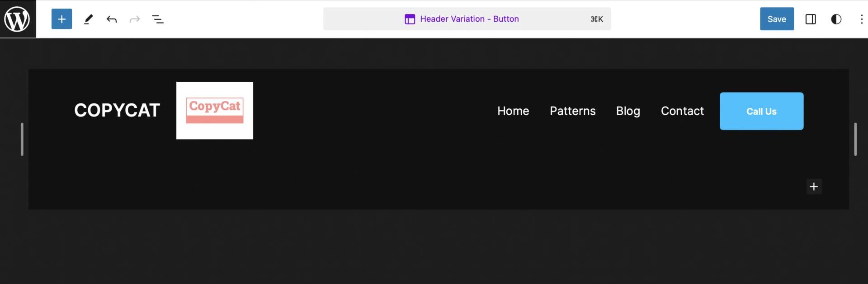This screenshot has height=284, width=868.
Task: Click the Patterns navigation item
Action: 572,111
